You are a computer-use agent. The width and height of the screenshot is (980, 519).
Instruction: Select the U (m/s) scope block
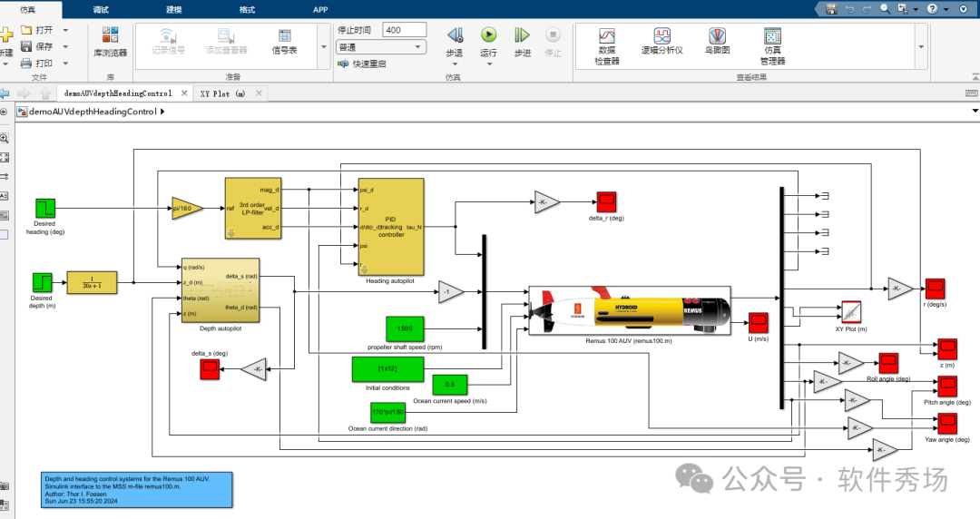point(758,323)
